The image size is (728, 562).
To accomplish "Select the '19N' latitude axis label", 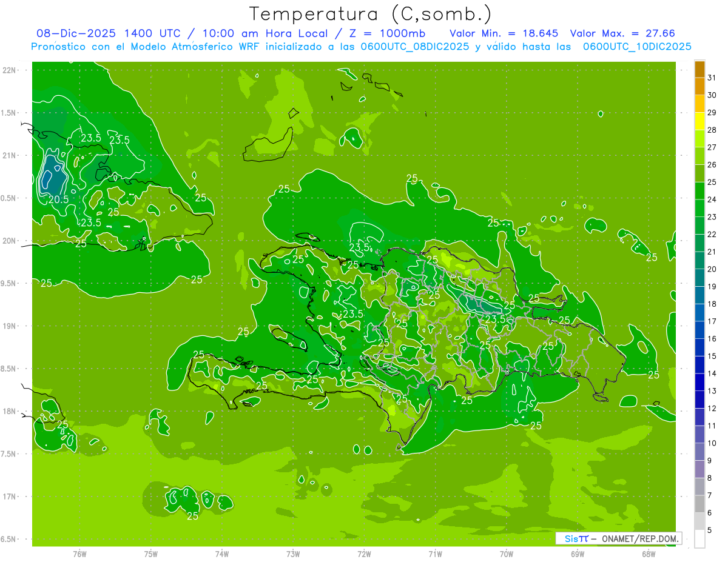I will coord(9,326).
